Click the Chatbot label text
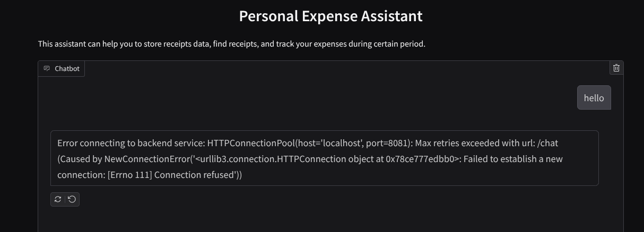Viewport: 644px width, 232px height. tap(67, 68)
